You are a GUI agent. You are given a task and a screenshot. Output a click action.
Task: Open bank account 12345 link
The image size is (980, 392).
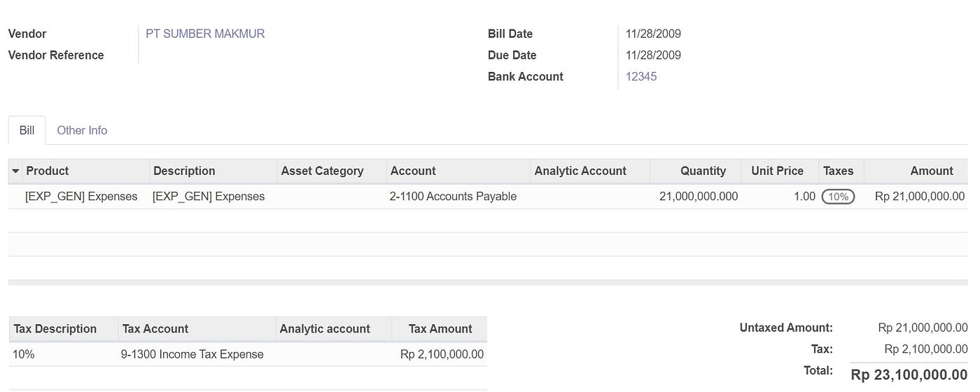pyautogui.click(x=641, y=77)
